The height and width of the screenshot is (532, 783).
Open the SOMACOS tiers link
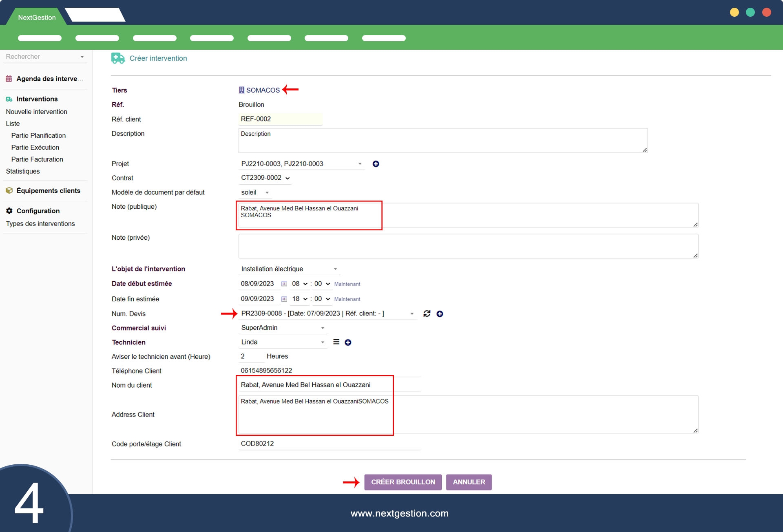click(263, 90)
